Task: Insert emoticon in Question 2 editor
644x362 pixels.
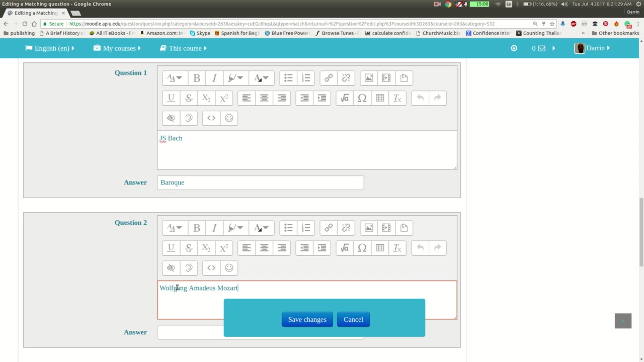Action: coord(229,268)
